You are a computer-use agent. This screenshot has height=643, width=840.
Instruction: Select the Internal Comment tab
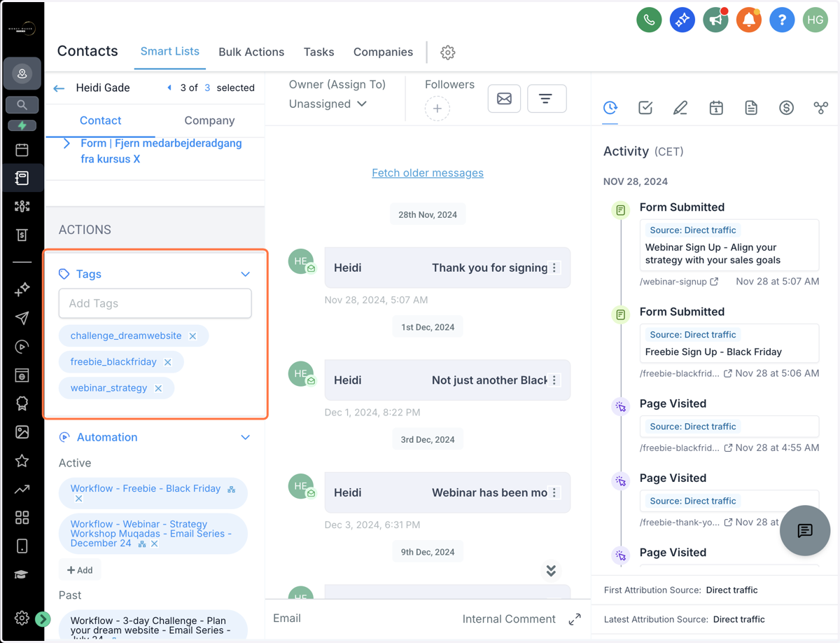tap(509, 619)
